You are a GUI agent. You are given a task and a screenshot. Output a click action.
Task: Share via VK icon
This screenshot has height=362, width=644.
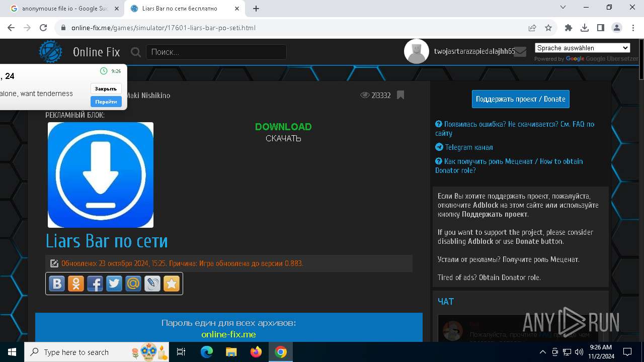point(57,284)
